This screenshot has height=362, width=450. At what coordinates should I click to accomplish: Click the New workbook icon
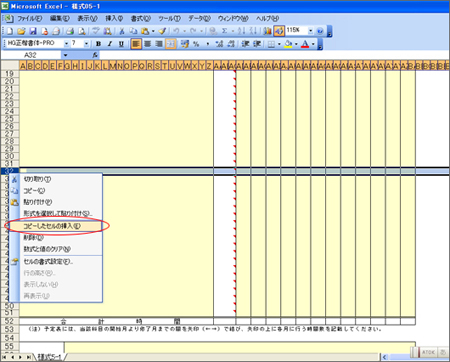(x=10, y=31)
